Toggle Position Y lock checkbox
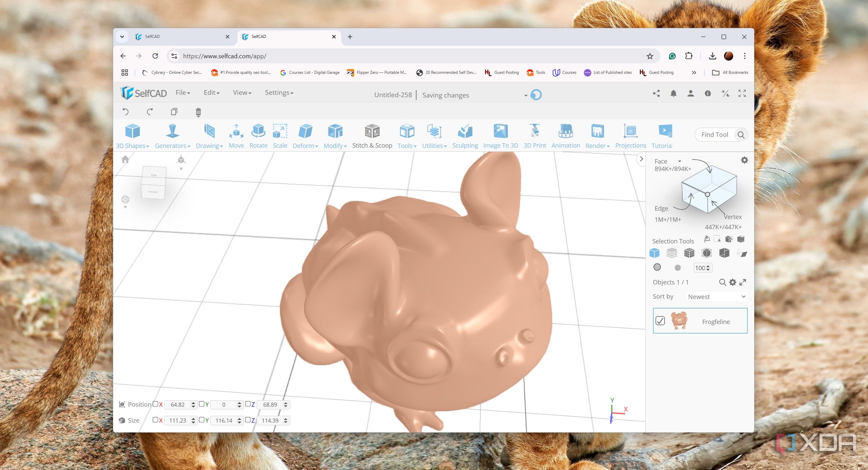This screenshot has width=868, height=470. point(202,404)
